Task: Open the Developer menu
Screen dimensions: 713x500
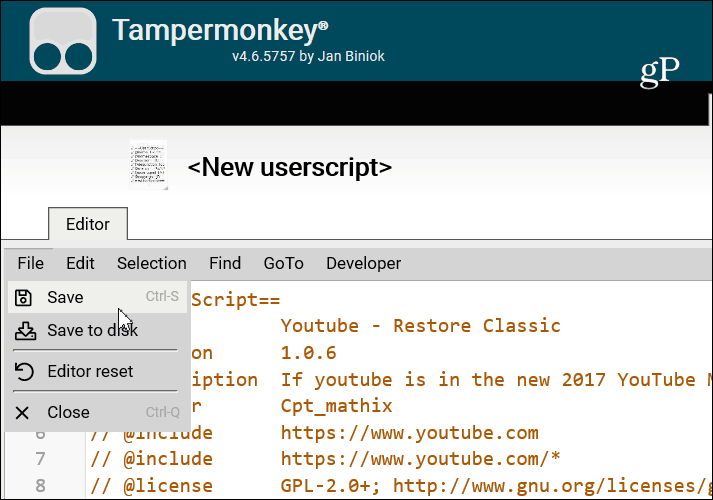Action: click(x=363, y=263)
